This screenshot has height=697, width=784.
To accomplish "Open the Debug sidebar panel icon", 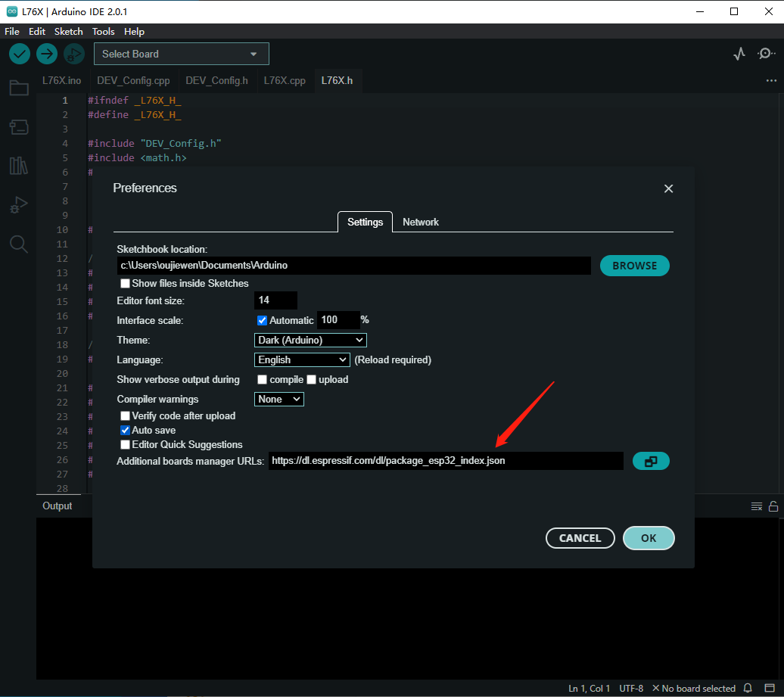I will pyautogui.click(x=19, y=204).
